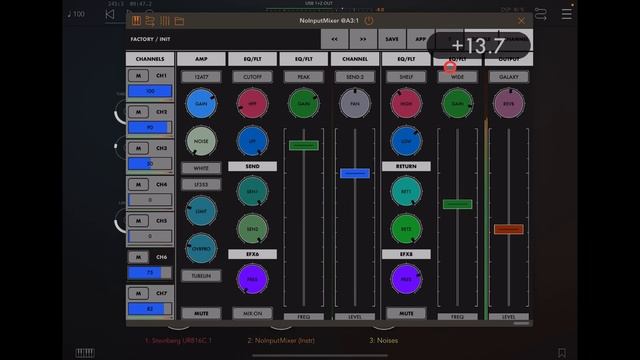The width and height of the screenshot is (640, 360).
Task: Open the 12AT7 tube type selector
Action: point(201,77)
